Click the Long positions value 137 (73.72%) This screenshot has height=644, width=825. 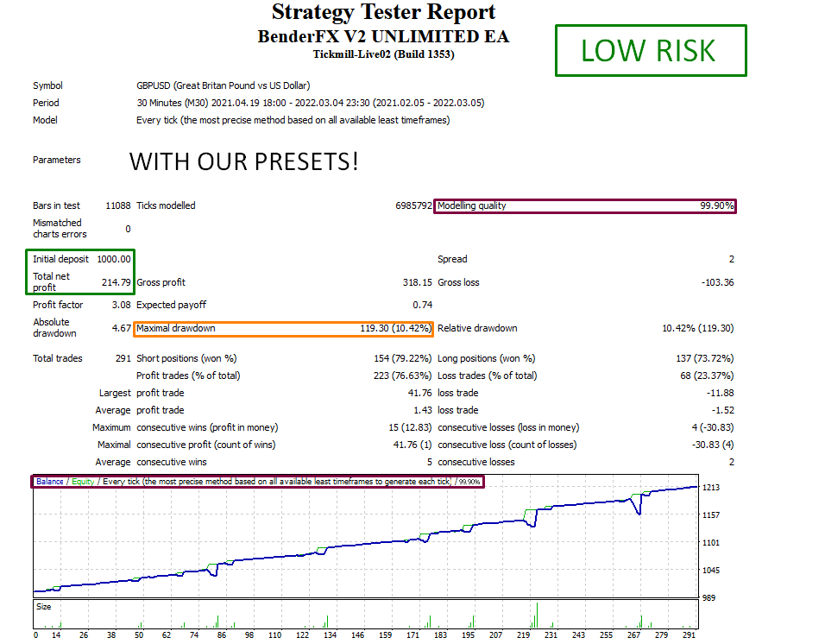705,358
